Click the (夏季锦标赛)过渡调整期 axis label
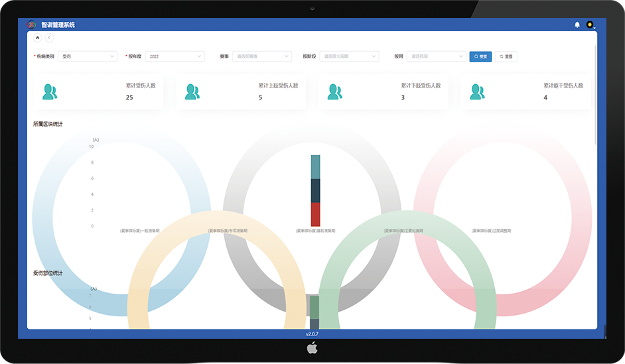 pyautogui.click(x=491, y=231)
